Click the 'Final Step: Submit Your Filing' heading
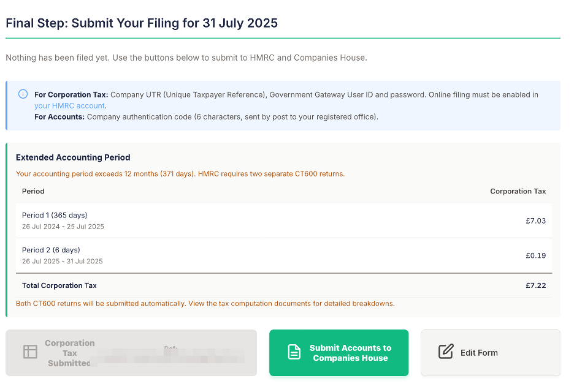 point(142,23)
